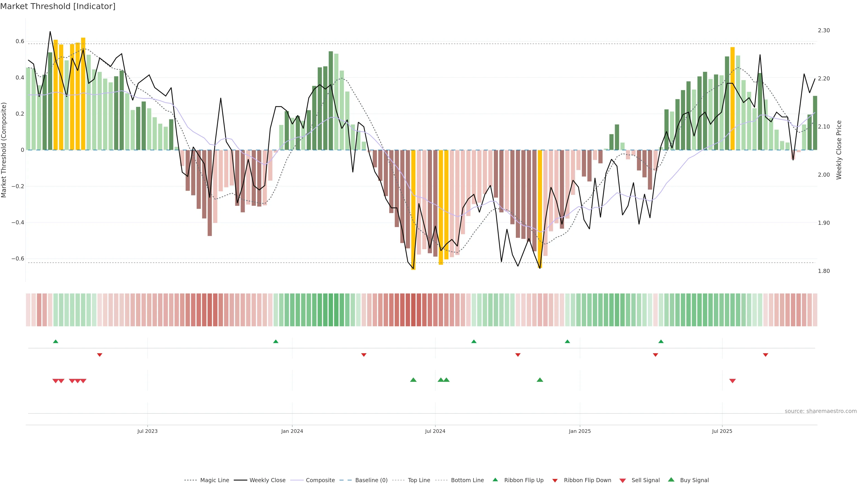Click the Weekly Close Price axis title
This screenshot has height=488, width=868.
pyautogui.click(x=839, y=150)
